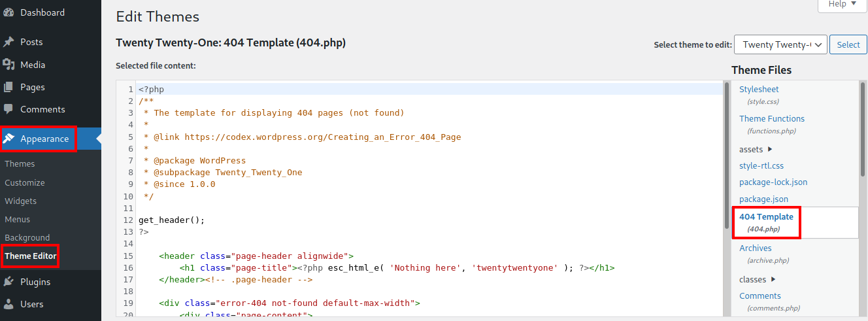Open the theme selection dropdown

(780, 44)
